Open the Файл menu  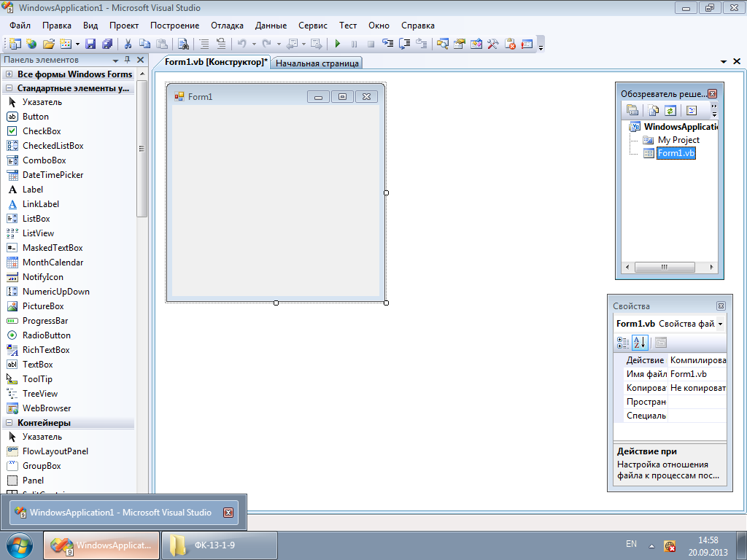[20, 26]
